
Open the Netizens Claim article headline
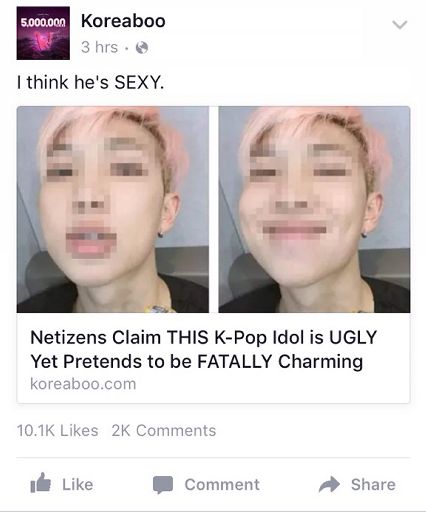pos(204,349)
